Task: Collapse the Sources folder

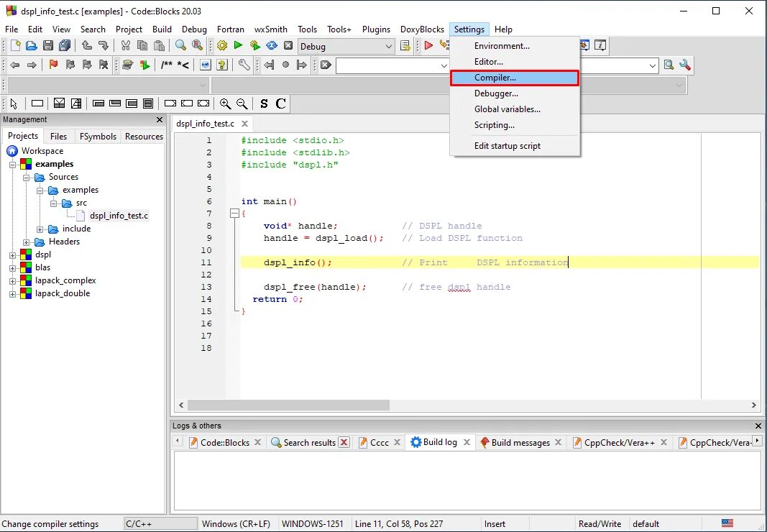Action: click(x=27, y=177)
